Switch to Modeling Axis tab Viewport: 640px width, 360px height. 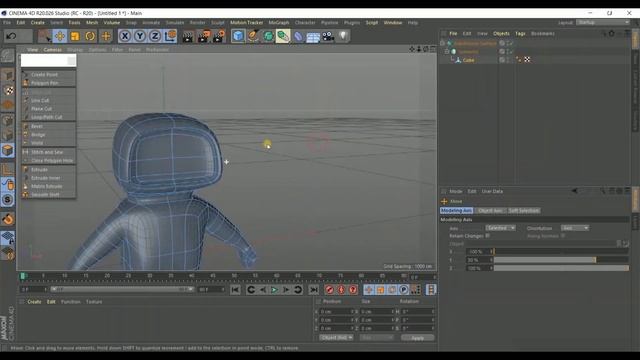point(457,211)
